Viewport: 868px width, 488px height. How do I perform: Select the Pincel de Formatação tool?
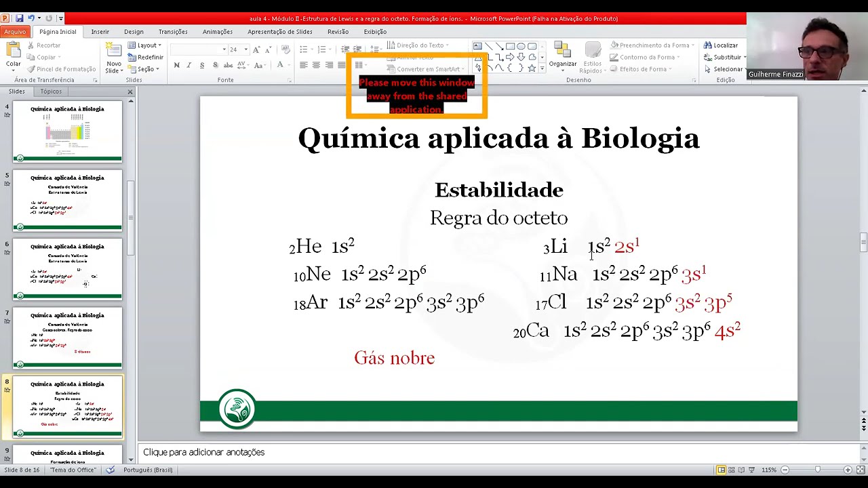tap(61, 69)
